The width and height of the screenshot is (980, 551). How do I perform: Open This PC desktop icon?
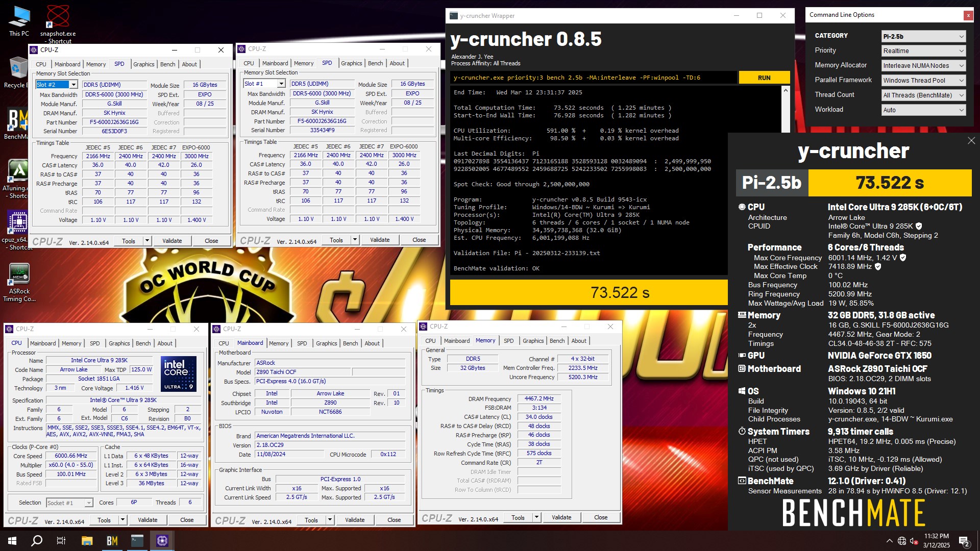[x=19, y=21]
